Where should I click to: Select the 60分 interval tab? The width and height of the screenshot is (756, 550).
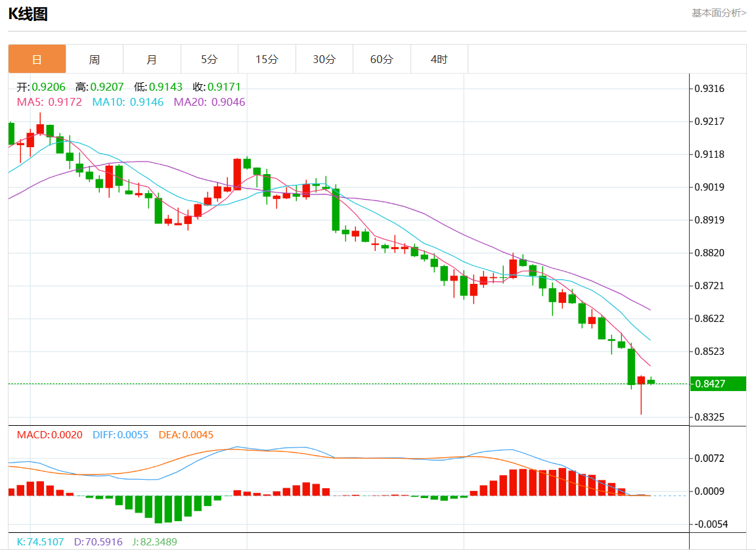pos(382,59)
